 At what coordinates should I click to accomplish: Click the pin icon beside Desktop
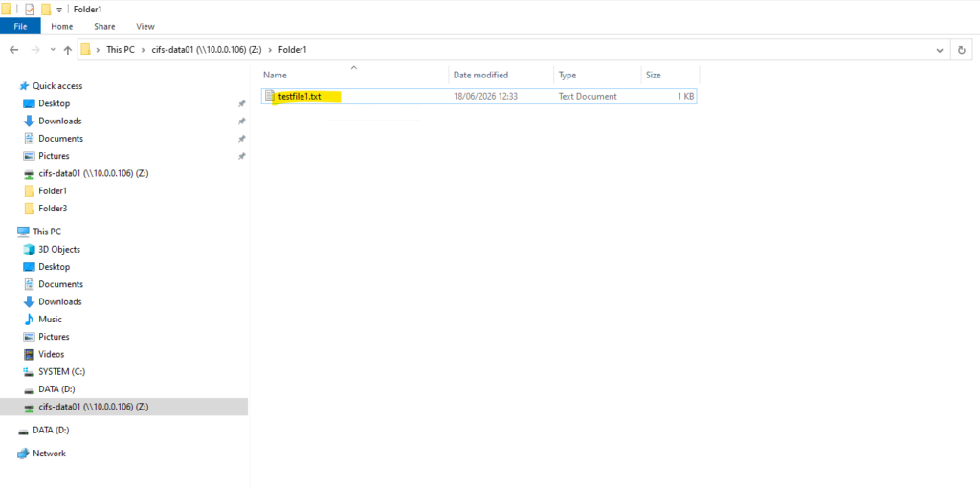coord(242,103)
